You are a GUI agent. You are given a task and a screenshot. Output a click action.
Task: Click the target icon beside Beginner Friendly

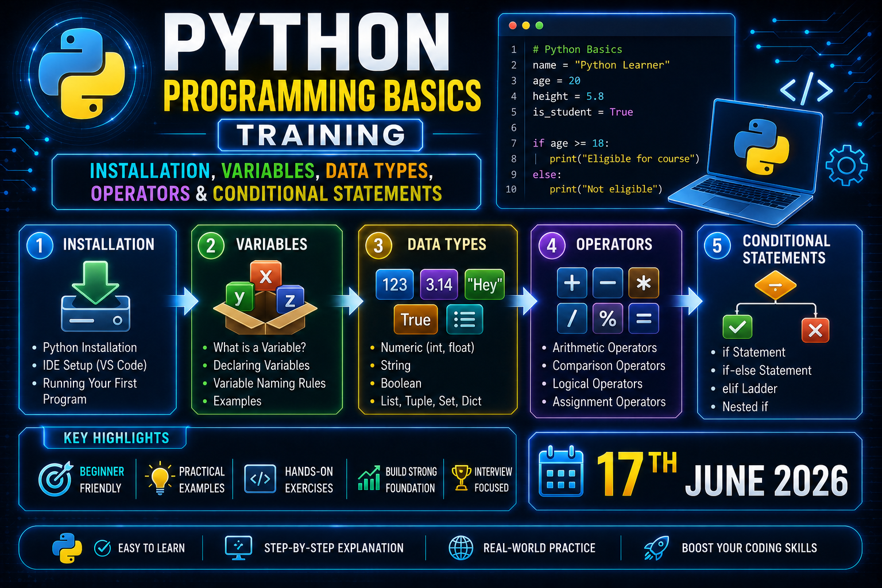(x=56, y=478)
